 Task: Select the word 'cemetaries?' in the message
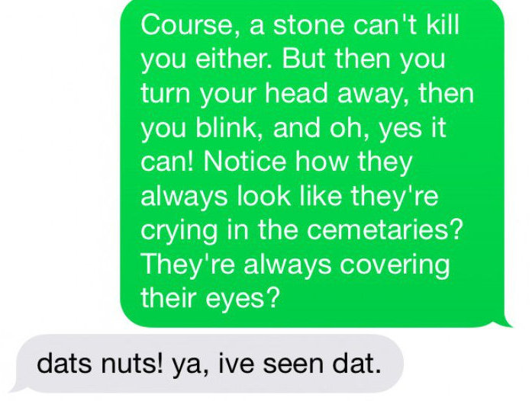point(385,229)
